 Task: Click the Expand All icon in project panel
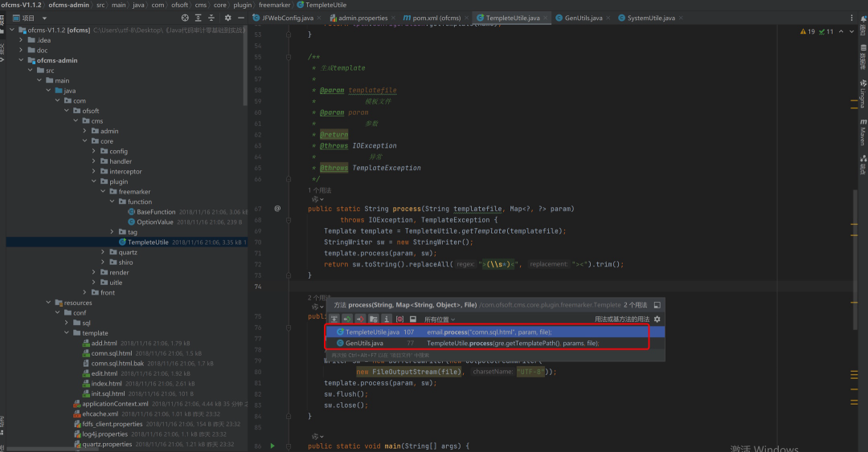(x=199, y=18)
